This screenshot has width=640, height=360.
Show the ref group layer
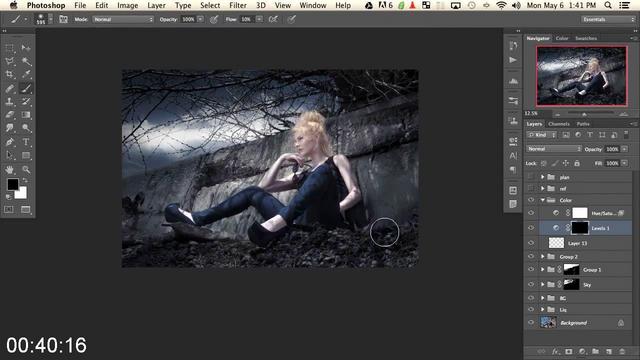tap(531, 188)
